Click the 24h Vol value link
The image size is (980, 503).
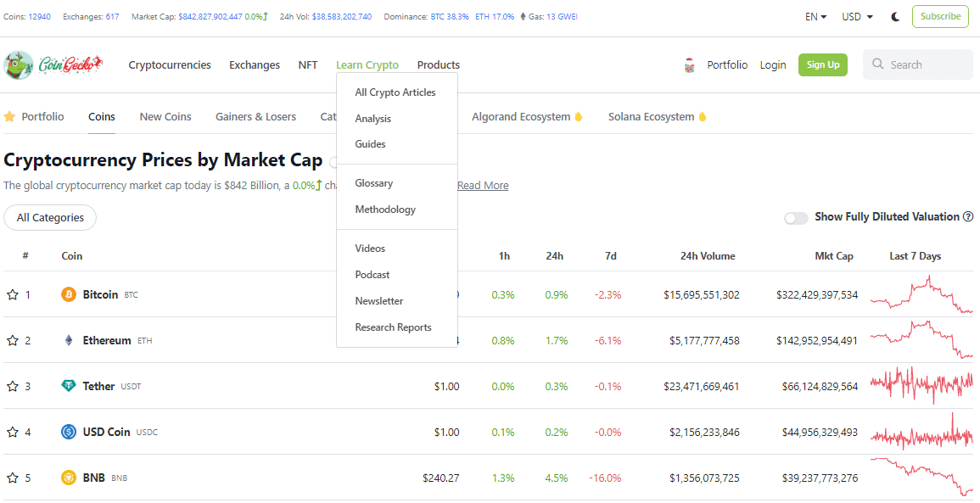[342, 17]
